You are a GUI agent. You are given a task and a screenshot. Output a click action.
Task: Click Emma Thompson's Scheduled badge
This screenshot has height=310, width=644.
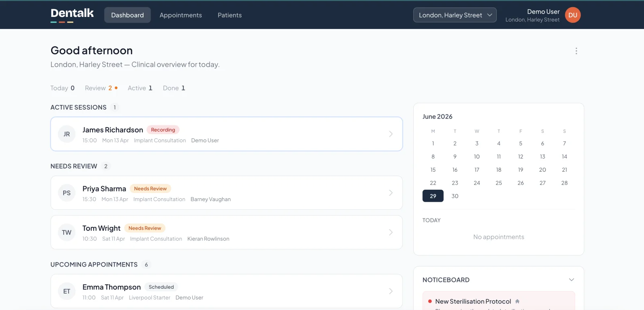click(161, 287)
